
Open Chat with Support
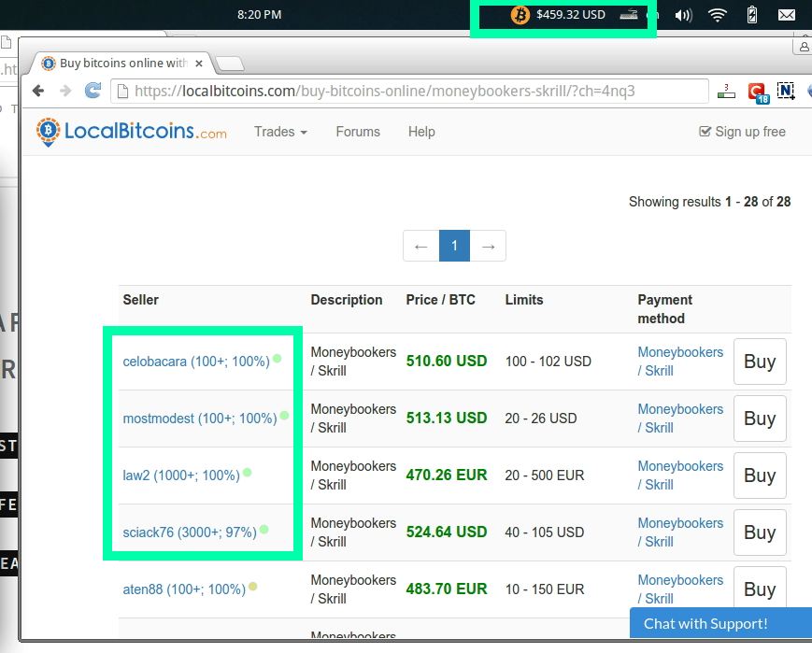720,623
